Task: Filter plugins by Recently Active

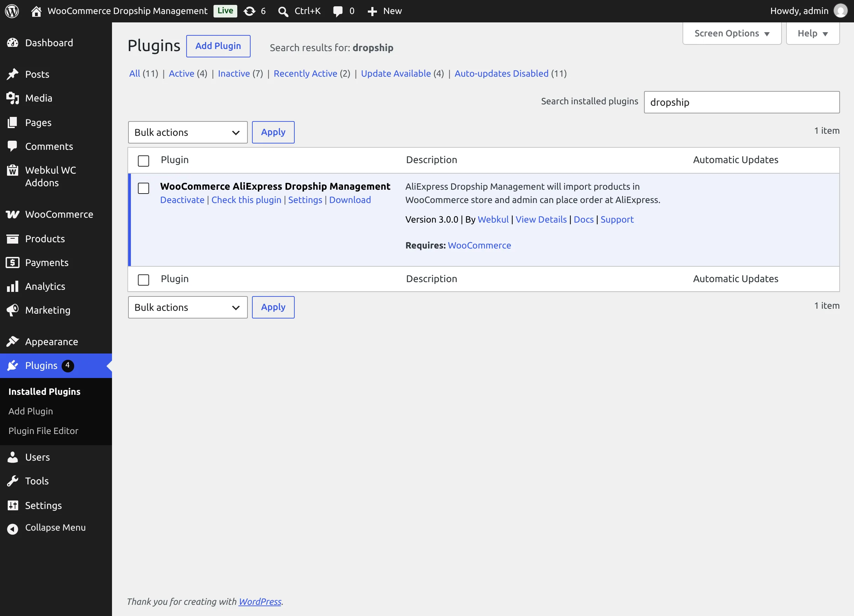Action: [x=306, y=73]
